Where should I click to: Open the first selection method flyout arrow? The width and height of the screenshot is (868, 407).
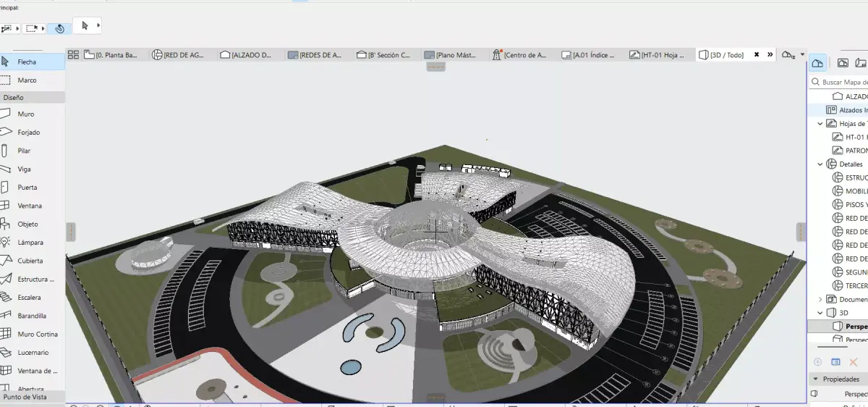18,29
